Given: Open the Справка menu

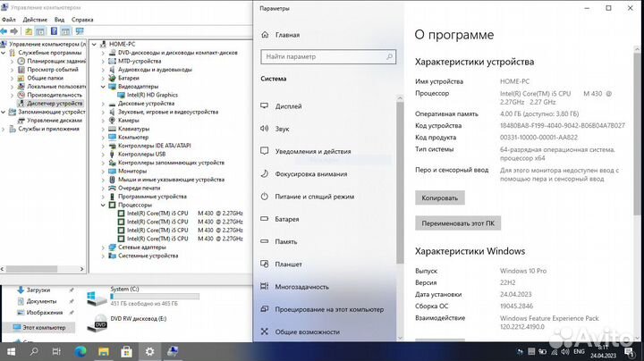Looking at the screenshot, I should coord(82,20).
